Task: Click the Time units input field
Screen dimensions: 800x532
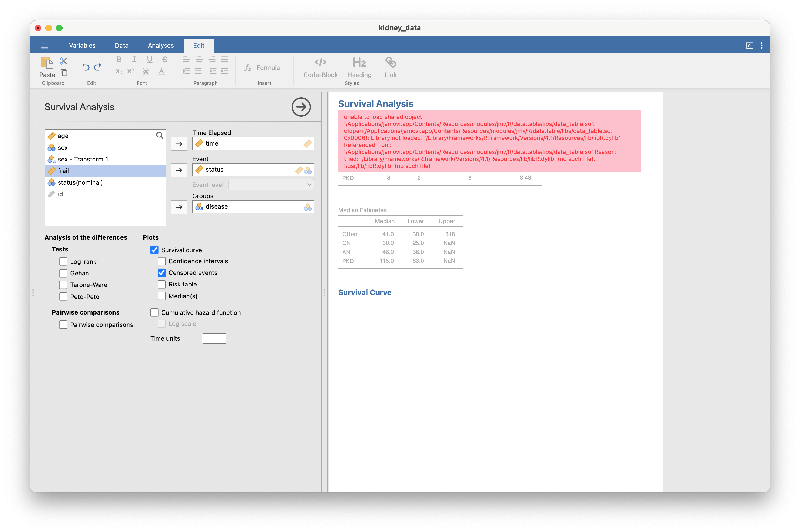Action: tap(214, 338)
